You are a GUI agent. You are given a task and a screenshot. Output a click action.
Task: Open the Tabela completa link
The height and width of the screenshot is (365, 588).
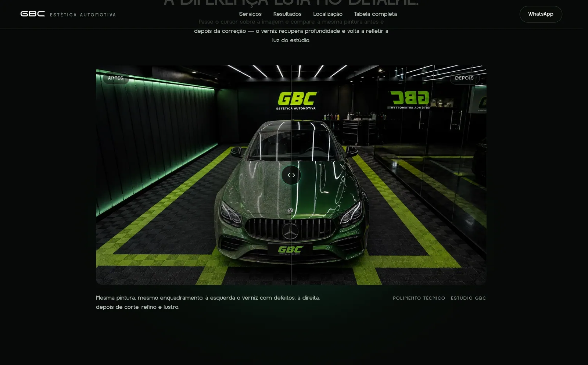[x=375, y=14]
